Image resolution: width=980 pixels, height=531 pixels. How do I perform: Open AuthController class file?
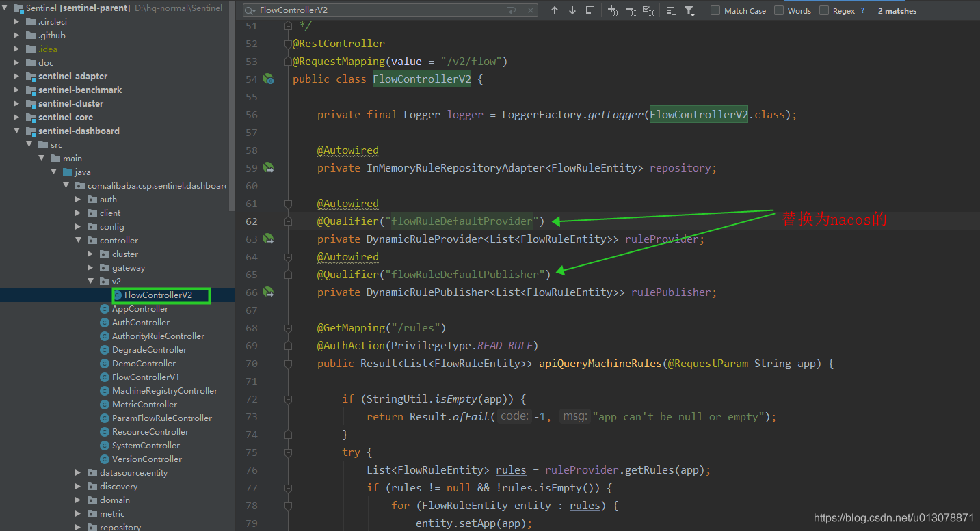pyautogui.click(x=141, y=323)
